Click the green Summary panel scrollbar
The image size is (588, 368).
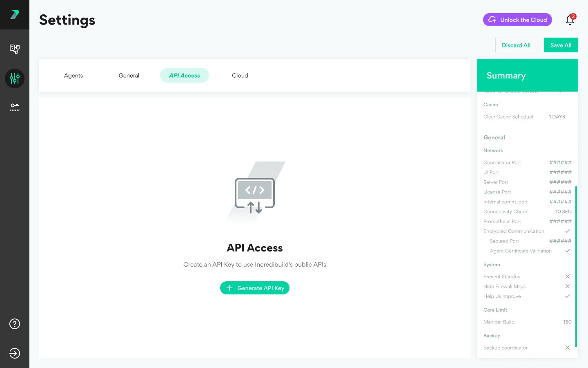coord(576,267)
